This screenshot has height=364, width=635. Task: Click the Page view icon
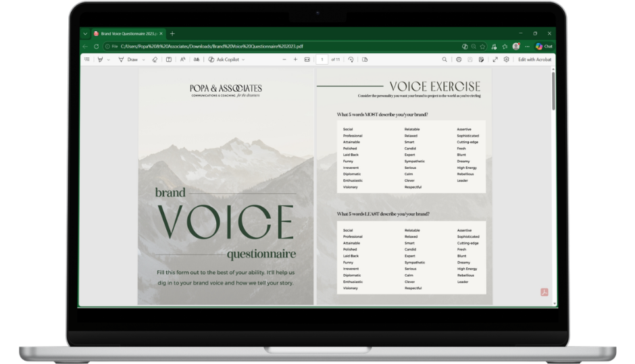click(365, 59)
